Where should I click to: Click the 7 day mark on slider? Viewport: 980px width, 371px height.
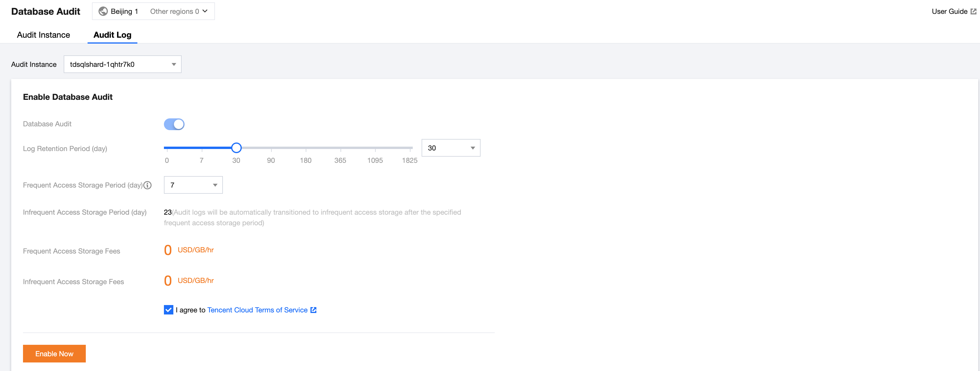coord(202,148)
